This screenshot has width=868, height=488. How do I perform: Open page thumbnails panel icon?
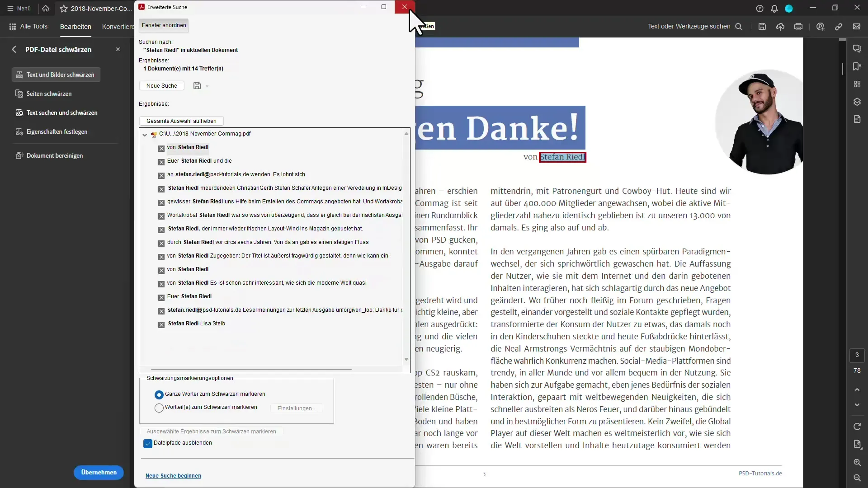pos(857,84)
